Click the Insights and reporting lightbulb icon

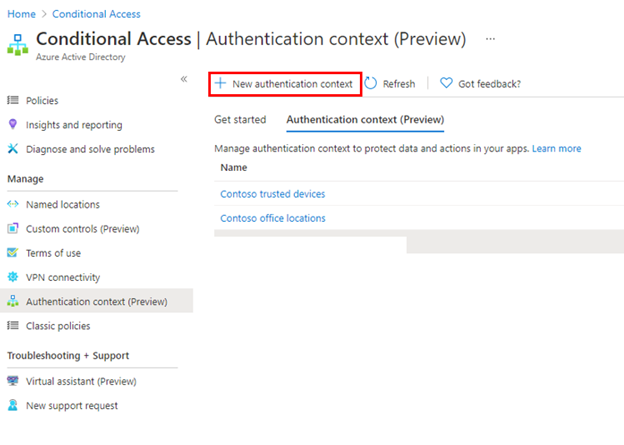13,125
